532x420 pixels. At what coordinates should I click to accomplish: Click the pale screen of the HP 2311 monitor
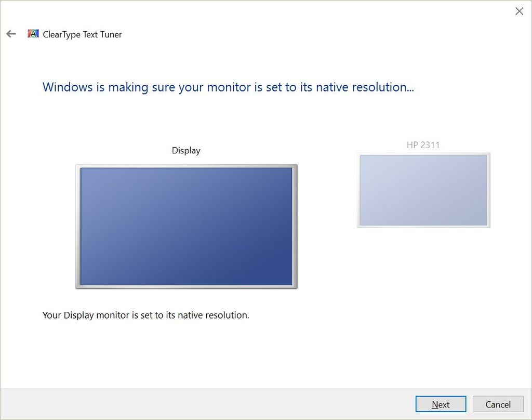423,190
